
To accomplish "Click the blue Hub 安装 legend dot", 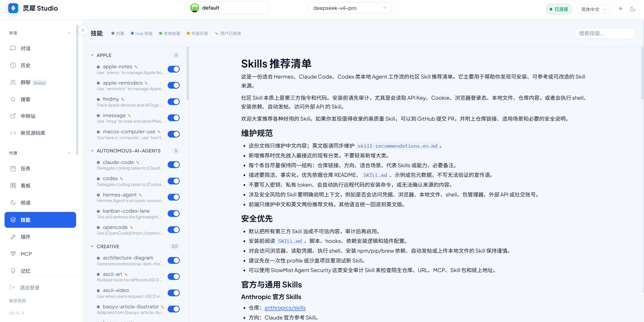I will 132,33.
